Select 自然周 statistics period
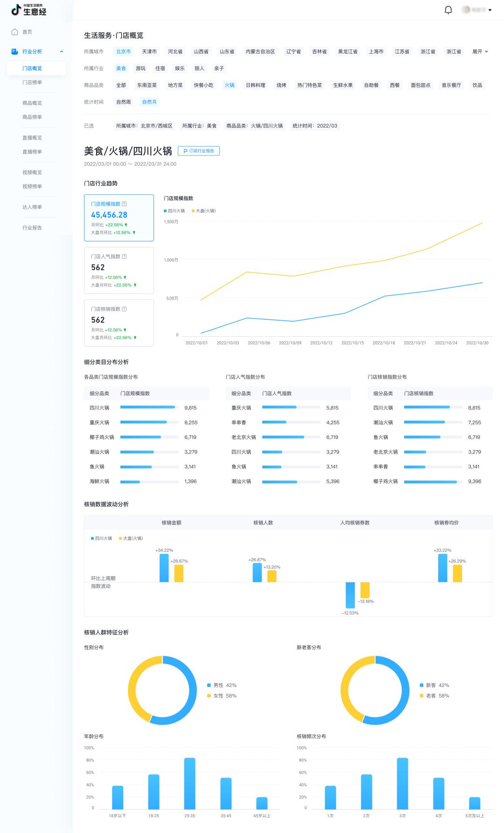Screen dimensions: 504x833 coord(124,102)
